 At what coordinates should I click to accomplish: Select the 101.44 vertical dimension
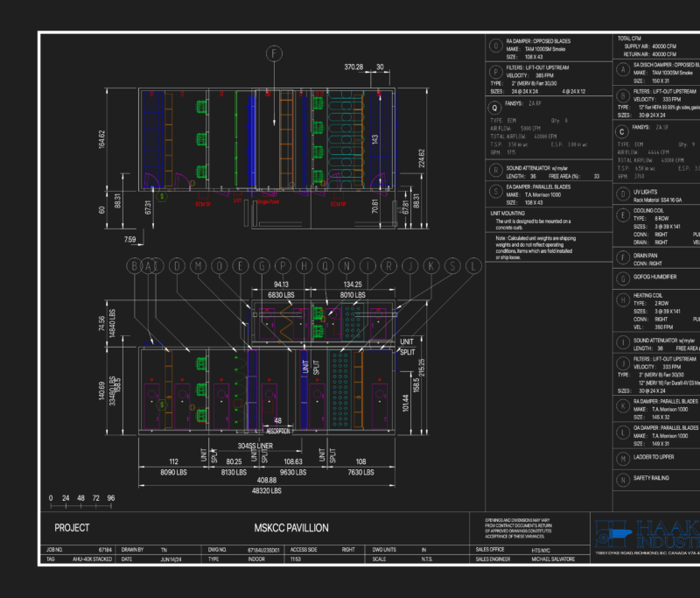405,403
